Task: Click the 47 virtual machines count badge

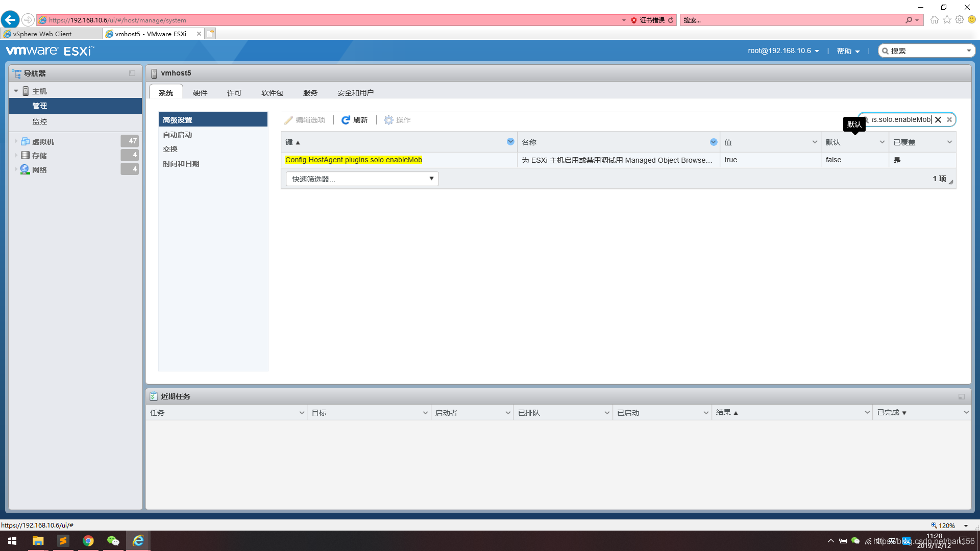Action: tap(130, 141)
